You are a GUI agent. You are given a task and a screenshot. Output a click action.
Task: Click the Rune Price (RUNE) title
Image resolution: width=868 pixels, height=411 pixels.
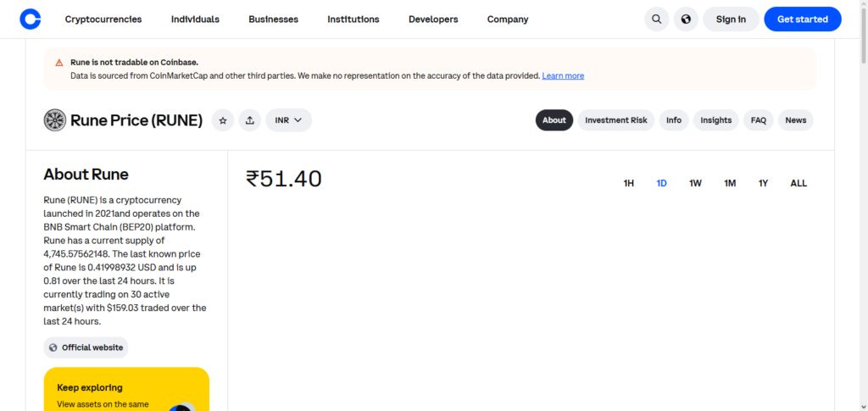click(x=136, y=120)
